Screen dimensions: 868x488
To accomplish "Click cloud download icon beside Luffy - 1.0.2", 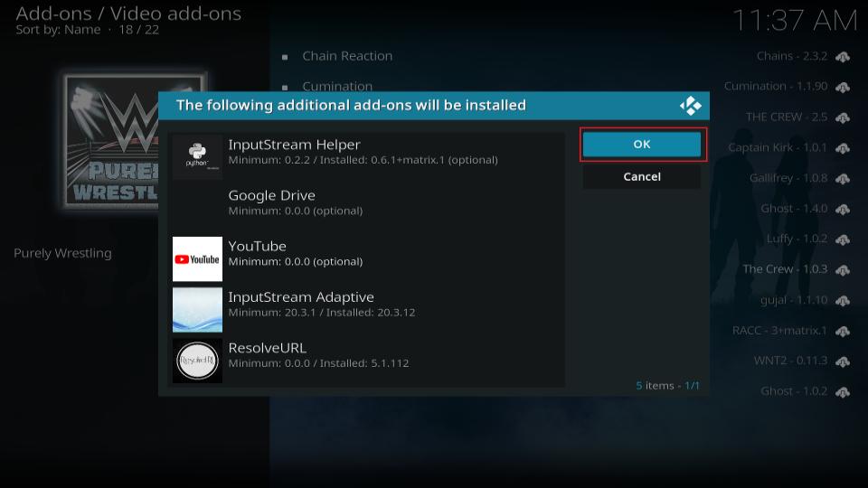I will pos(843,239).
